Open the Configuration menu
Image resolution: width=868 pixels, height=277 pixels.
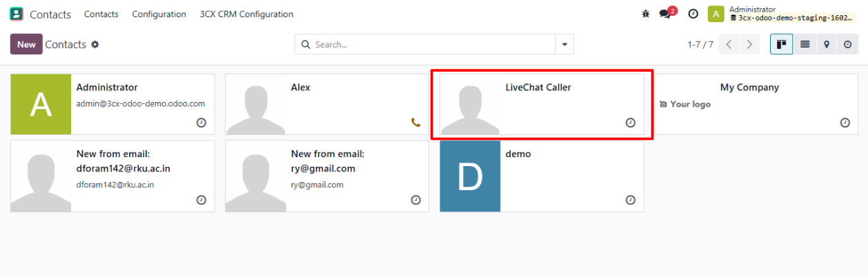(x=159, y=14)
